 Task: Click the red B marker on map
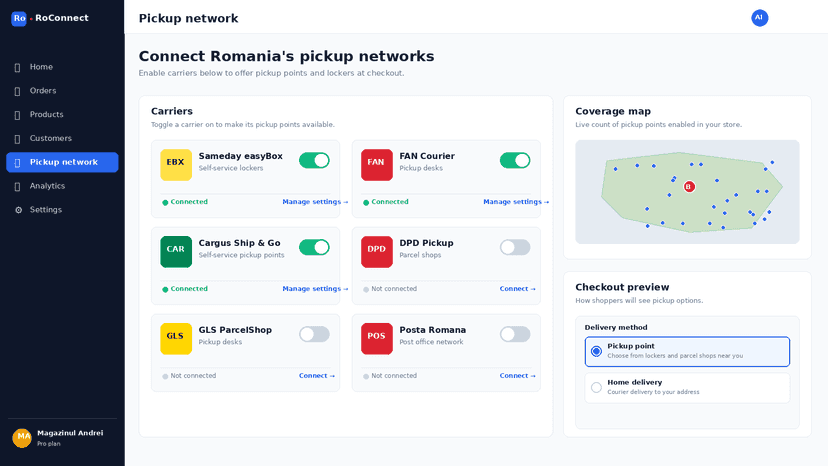(689, 187)
